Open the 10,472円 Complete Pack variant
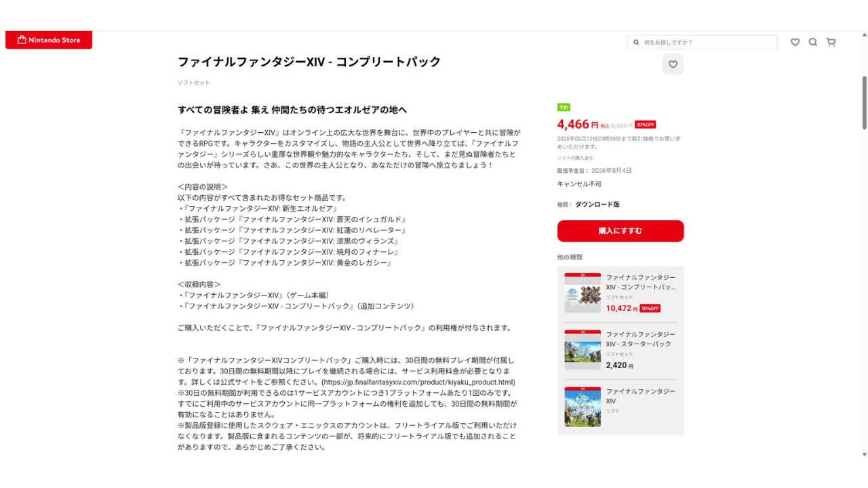Image resolution: width=868 pixels, height=488 pixels. coord(620,293)
